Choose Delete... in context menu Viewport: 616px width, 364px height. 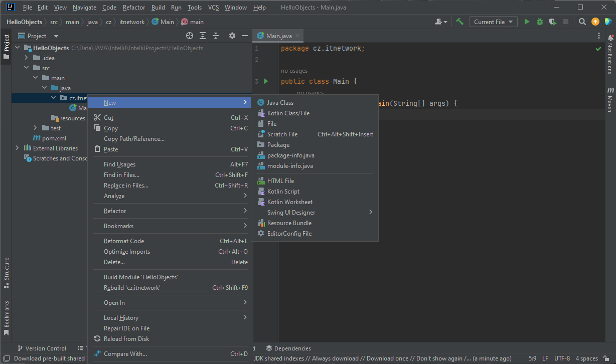[x=170, y=262]
